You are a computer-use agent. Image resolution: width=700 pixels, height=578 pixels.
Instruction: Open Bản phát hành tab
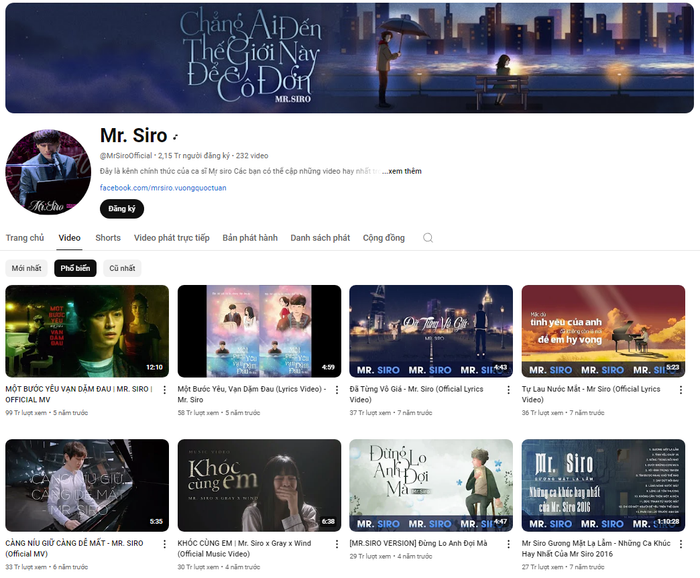coord(250,238)
